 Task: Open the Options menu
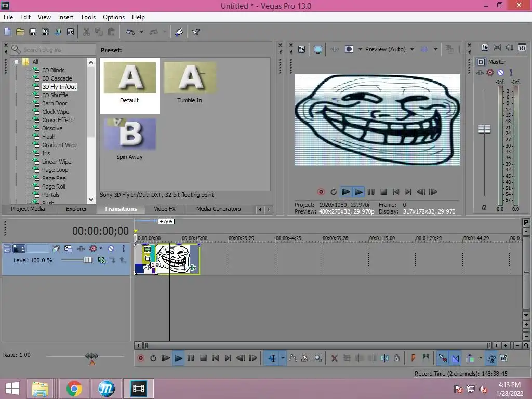click(x=114, y=17)
